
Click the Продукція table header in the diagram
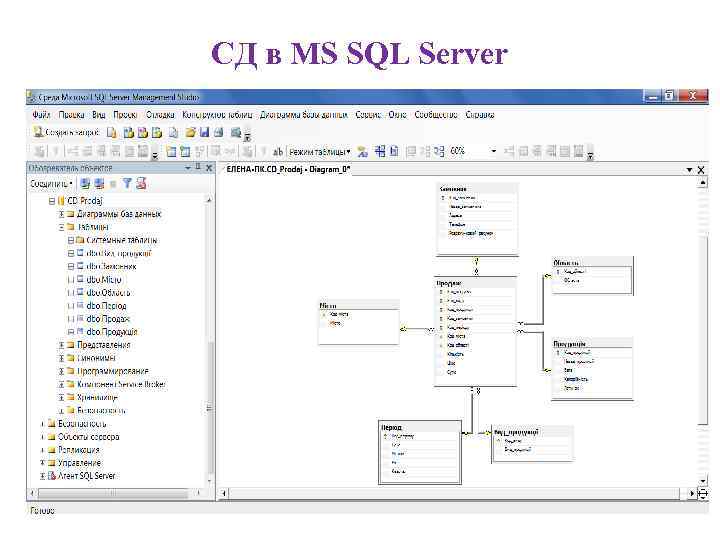pyautogui.click(x=592, y=344)
